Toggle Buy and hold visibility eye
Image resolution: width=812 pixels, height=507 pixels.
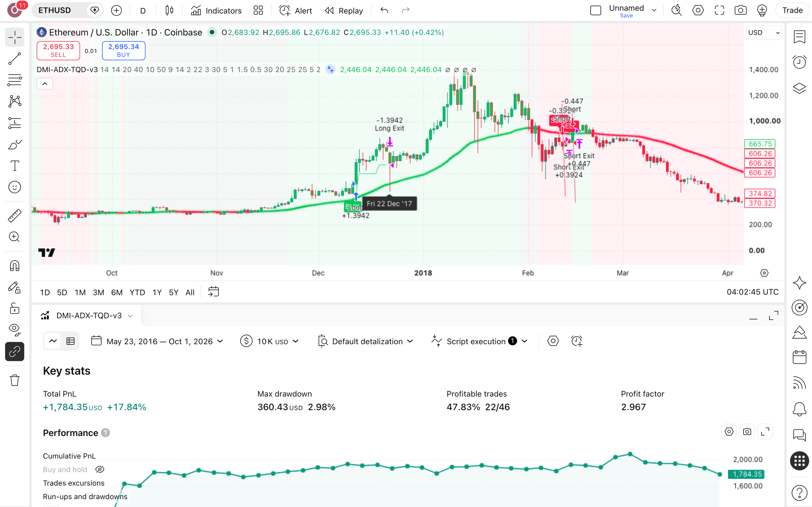click(100, 470)
